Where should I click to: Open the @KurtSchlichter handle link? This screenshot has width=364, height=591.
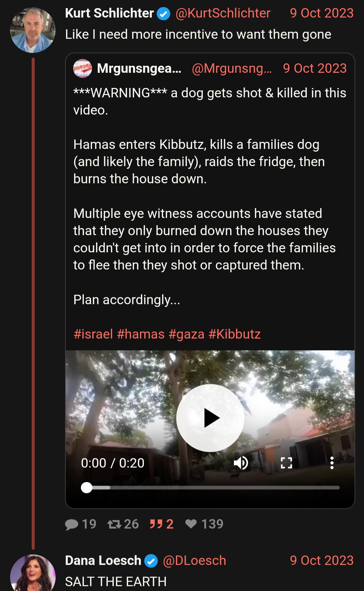pyautogui.click(x=223, y=13)
